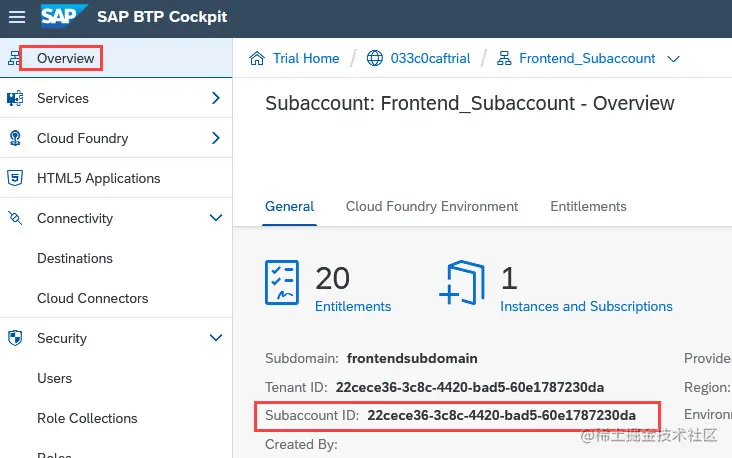The image size is (732, 458).
Task: Collapse the Security section chevron
Action: (x=216, y=338)
